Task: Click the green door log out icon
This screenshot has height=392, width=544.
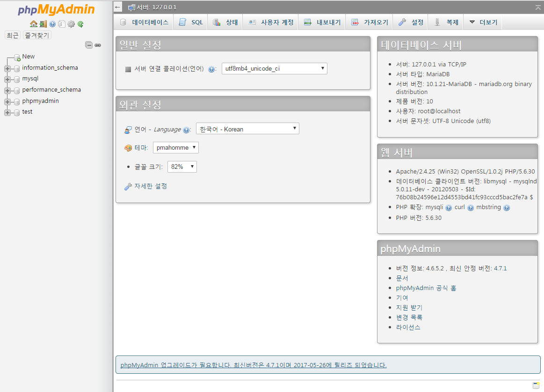Action: click(43, 24)
